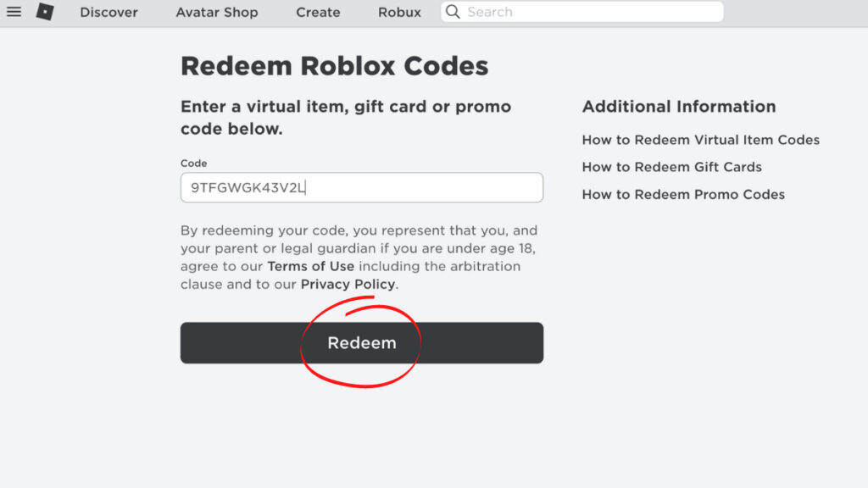Screen dimensions: 868x488
Task: Click the Redeem Roblox Codes page title
Action: coord(334,66)
